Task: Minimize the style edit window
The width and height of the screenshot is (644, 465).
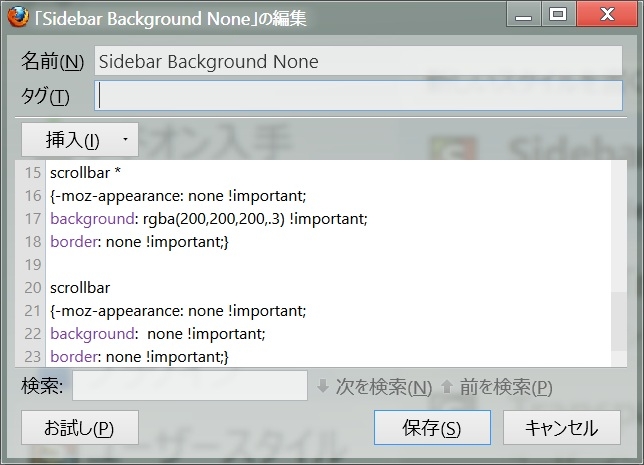Action: coord(523,15)
